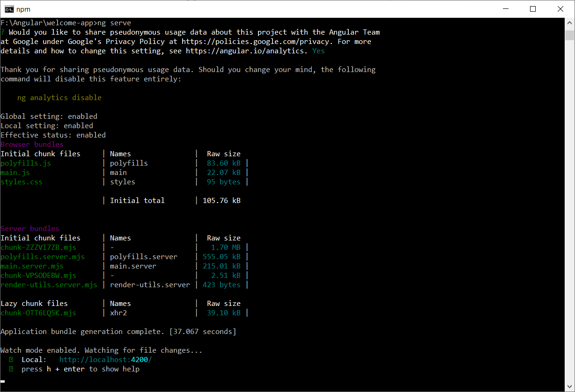Image resolution: width=575 pixels, height=392 pixels.
Task: Click 'Watch mode enabled' line
Action: click(x=102, y=350)
